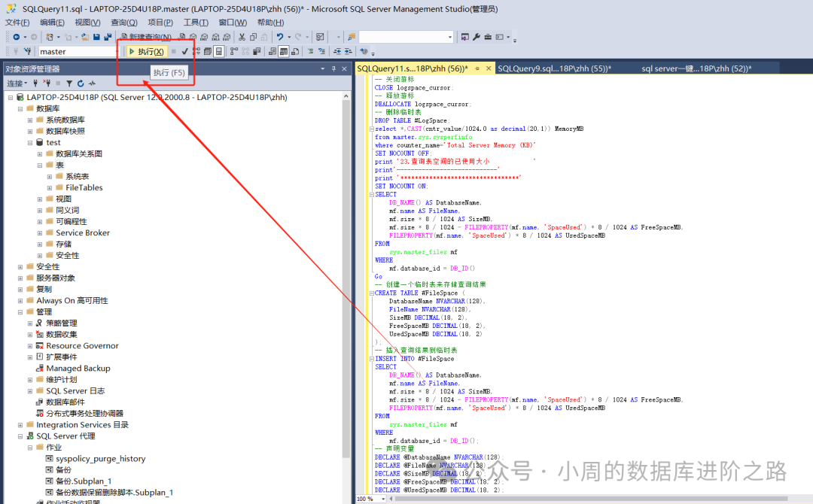Image resolution: width=813 pixels, height=504 pixels.
Task: Collapse the CREATE TABLE #FileSpace code block
Action: coord(371,293)
